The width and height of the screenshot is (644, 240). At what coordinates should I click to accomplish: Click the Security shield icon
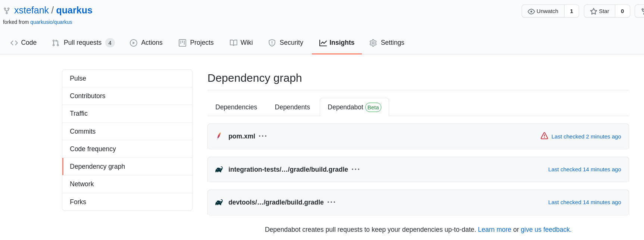pyautogui.click(x=272, y=43)
